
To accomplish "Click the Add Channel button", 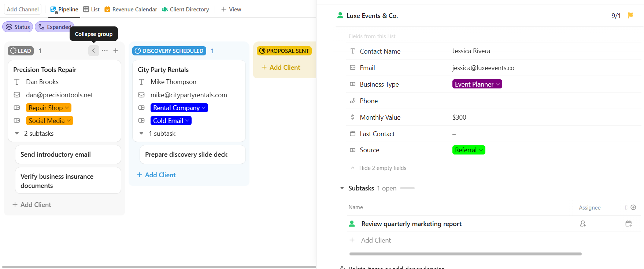I will pyautogui.click(x=23, y=9).
